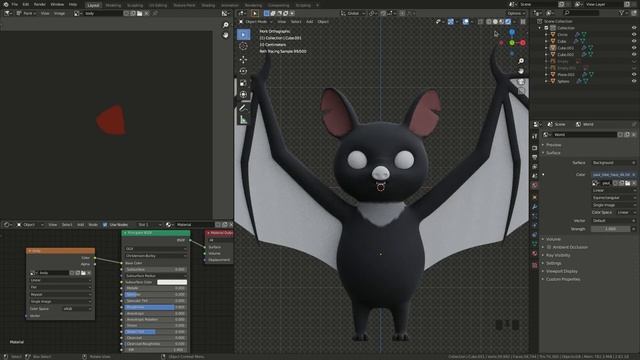Screen dimensions: 640x360
Task: Open the Material properties tab icon
Action: click(x=535, y=253)
